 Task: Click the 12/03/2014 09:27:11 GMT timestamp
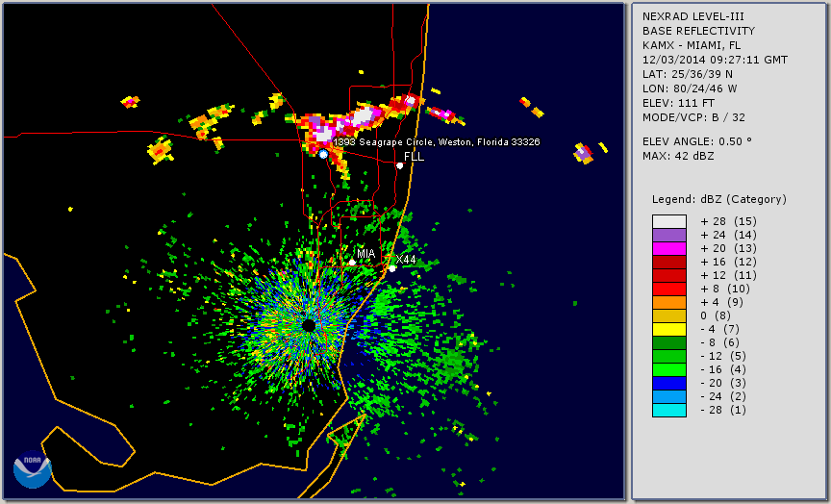pyautogui.click(x=715, y=60)
